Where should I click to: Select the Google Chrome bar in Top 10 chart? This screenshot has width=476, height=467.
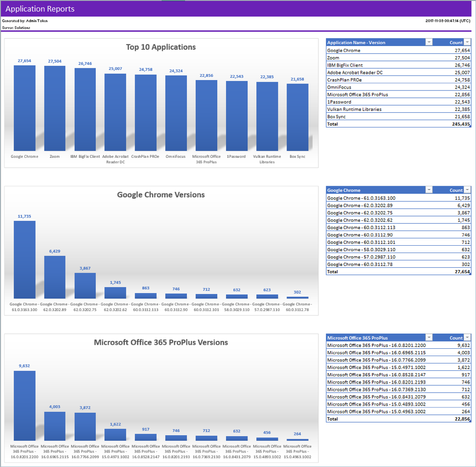[x=24, y=108]
